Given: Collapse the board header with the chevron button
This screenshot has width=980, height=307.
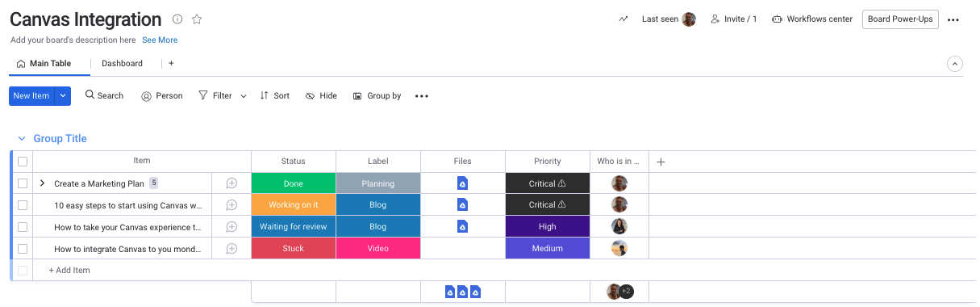Looking at the screenshot, I should (x=954, y=64).
